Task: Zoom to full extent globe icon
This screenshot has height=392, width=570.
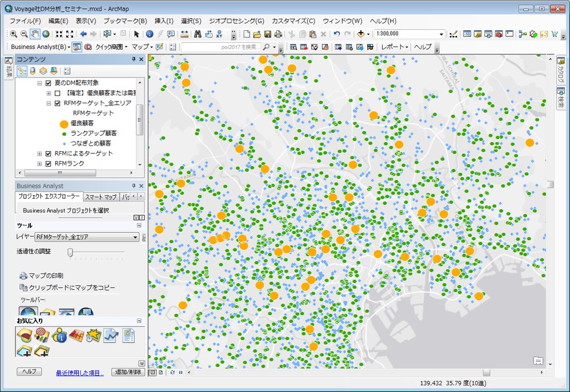Action: tap(46, 34)
